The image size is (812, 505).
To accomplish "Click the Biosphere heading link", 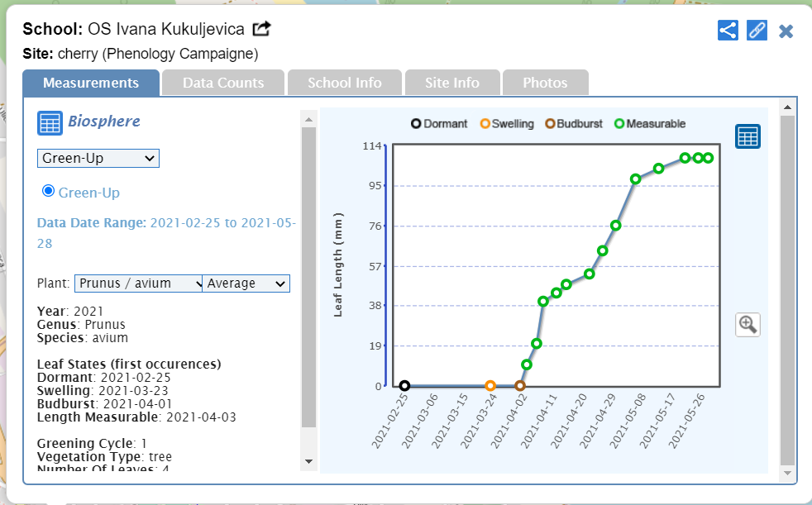I will click(104, 121).
